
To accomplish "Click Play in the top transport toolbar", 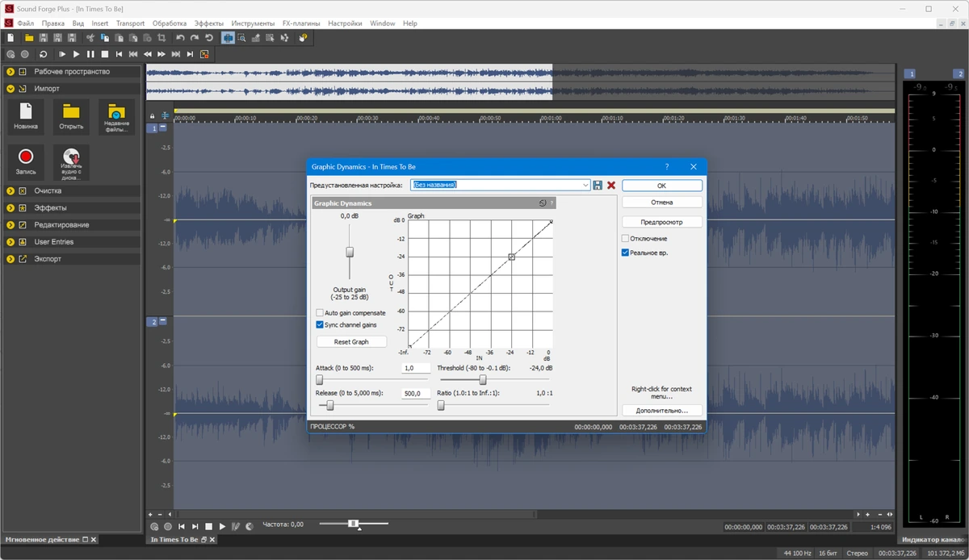I will pyautogui.click(x=77, y=54).
